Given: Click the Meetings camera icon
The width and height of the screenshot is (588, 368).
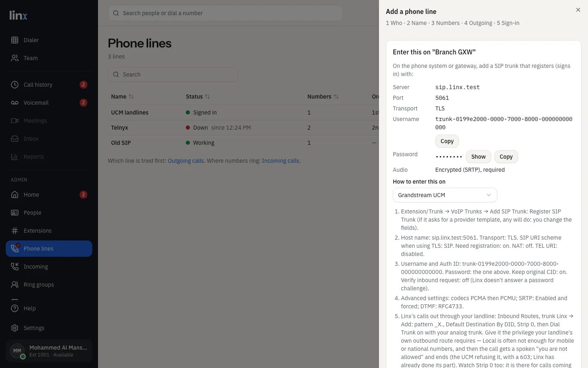Looking at the screenshot, I should click(x=15, y=121).
